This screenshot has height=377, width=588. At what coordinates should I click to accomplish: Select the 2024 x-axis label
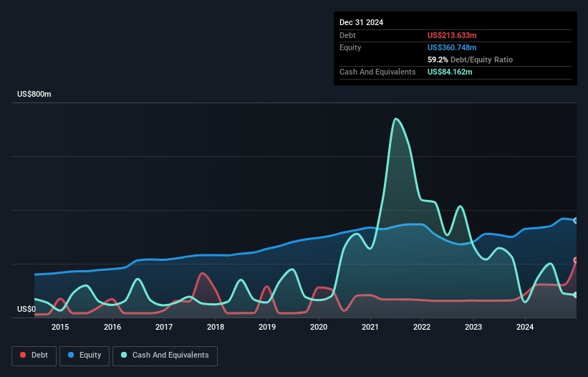tap(525, 328)
